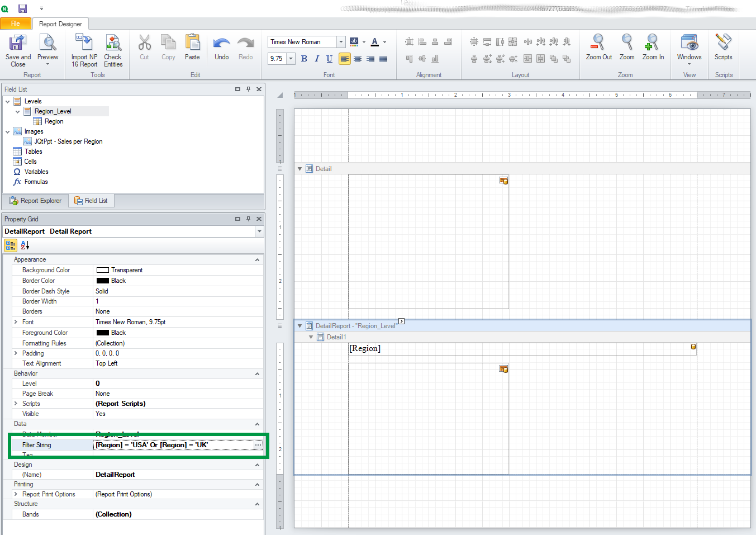Select the [Region] label on canvas
The height and width of the screenshot is (535, 756).
[522, 348]
